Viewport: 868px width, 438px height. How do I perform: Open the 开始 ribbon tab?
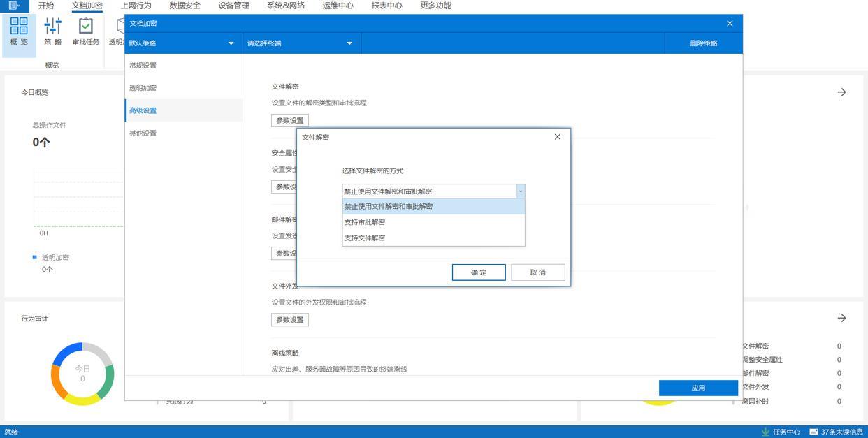(x=46, y=6)
